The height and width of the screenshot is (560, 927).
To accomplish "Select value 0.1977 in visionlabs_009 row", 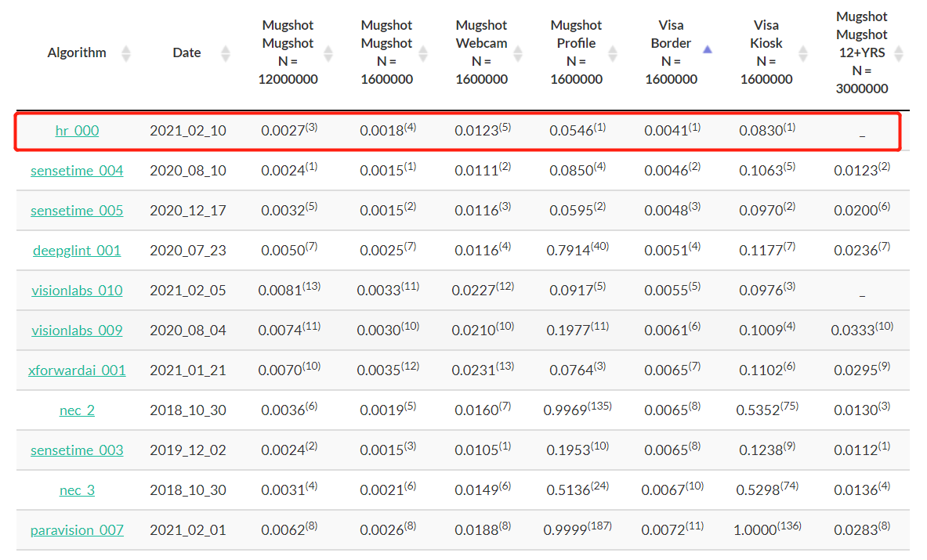I will pyautogui.click(x=569, y=331).
